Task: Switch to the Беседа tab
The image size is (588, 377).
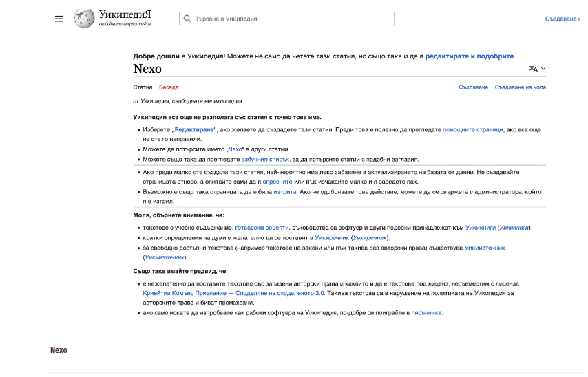Action: point(169,87)
